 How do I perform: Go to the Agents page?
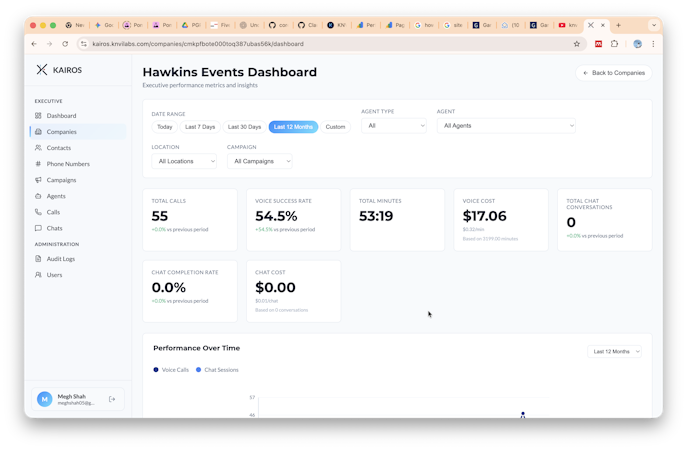point(56,196)
